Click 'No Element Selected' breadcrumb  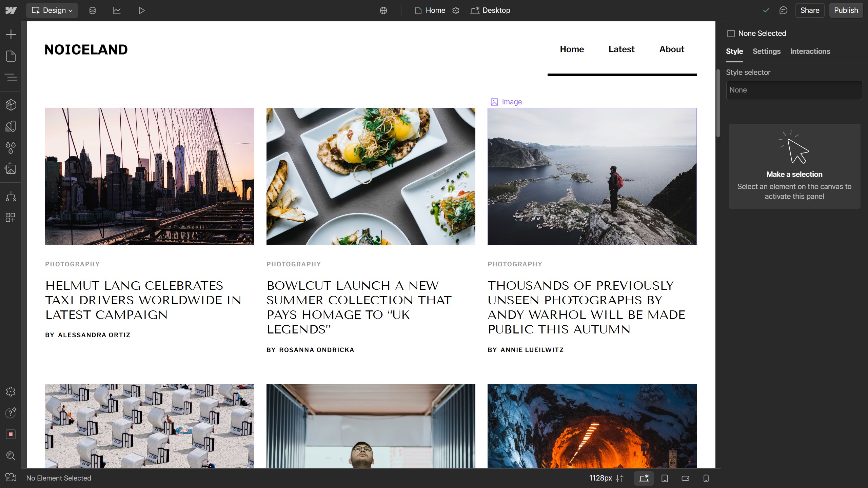tap(59, 478)
